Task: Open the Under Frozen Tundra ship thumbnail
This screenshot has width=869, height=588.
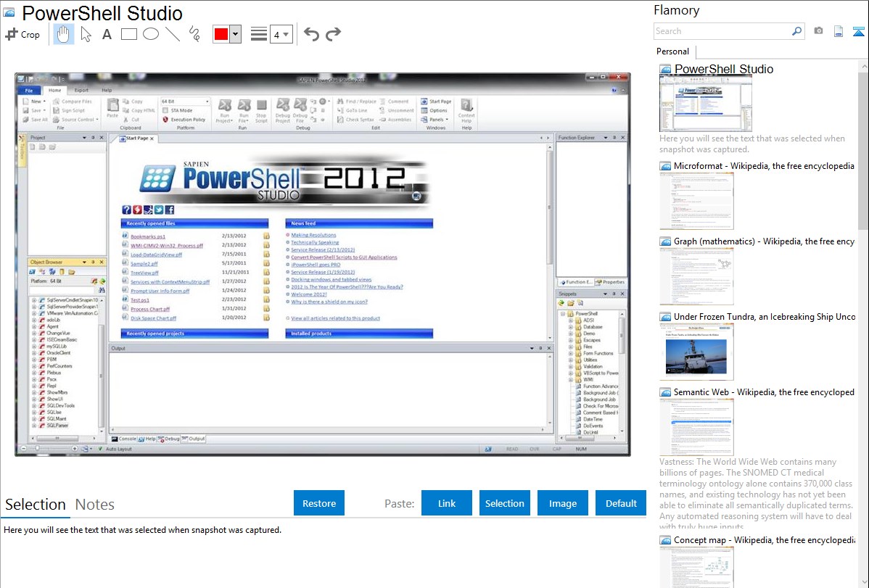Action: point(696,352)
